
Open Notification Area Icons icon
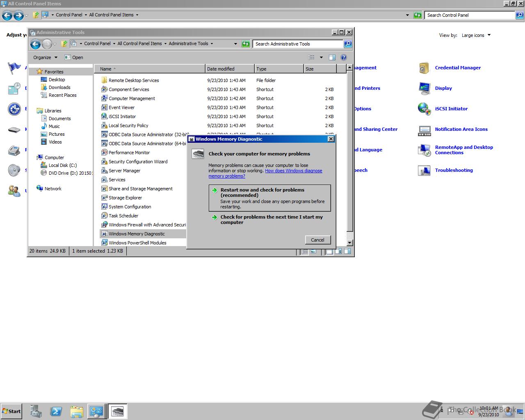[x=424, y=131]
